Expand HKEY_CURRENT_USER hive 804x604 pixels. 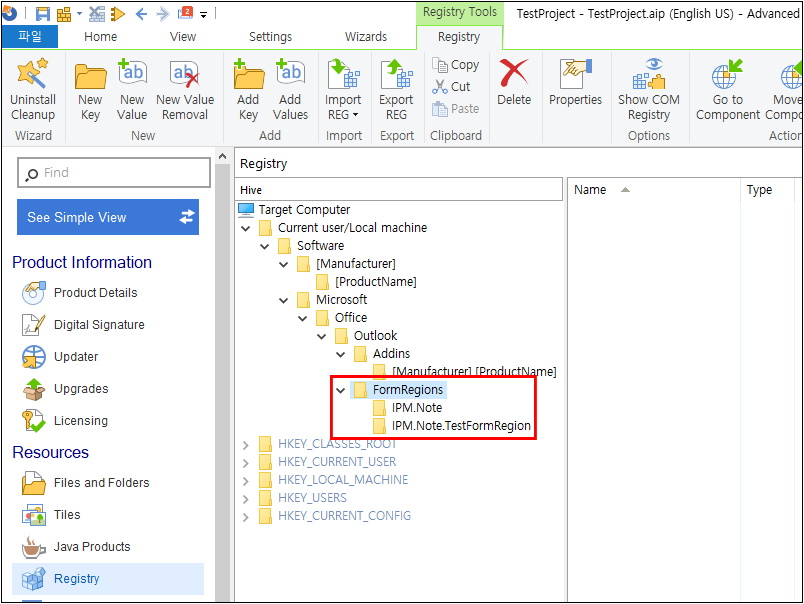coord(246,463)
